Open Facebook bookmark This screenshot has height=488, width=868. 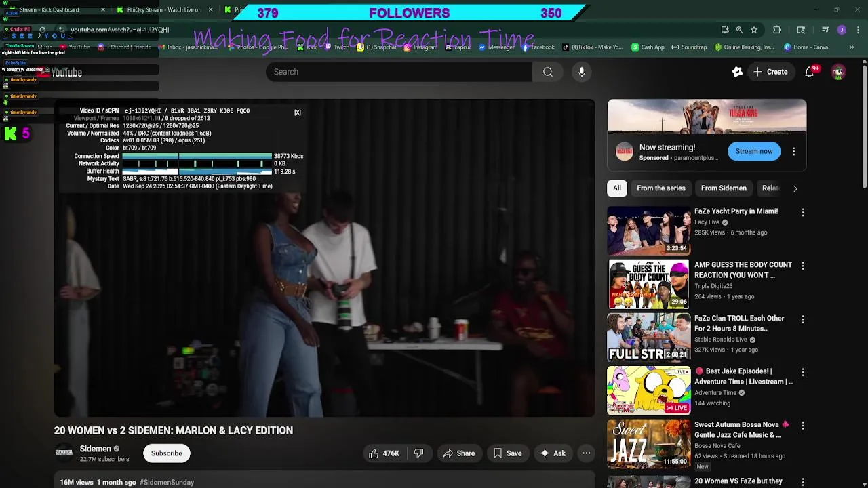538,47
